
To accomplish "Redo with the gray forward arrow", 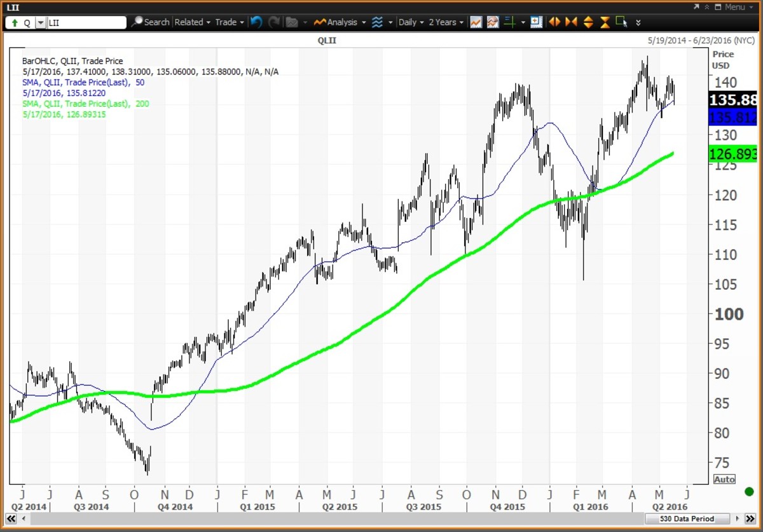I will point(275,22).
